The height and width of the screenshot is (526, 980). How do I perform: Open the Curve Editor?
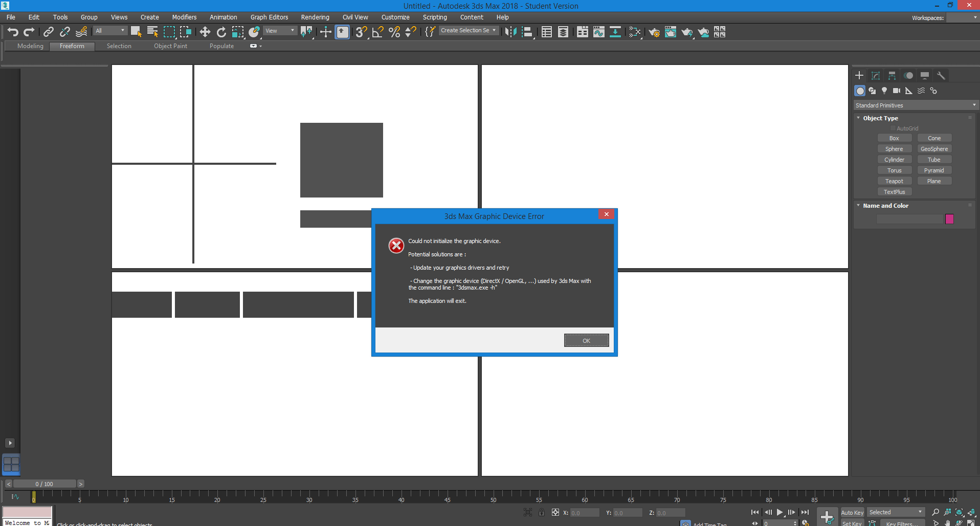599,32
